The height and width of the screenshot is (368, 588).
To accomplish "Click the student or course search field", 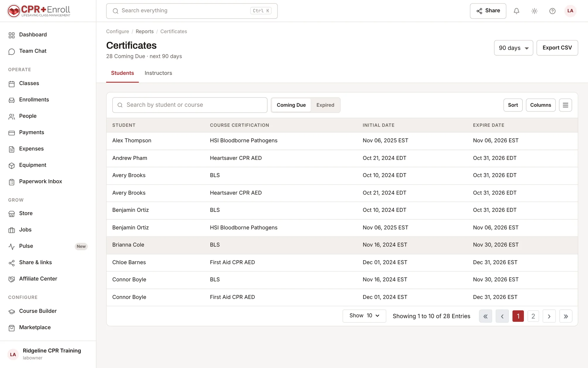I will pyautogui.click(x=190, y=105).
